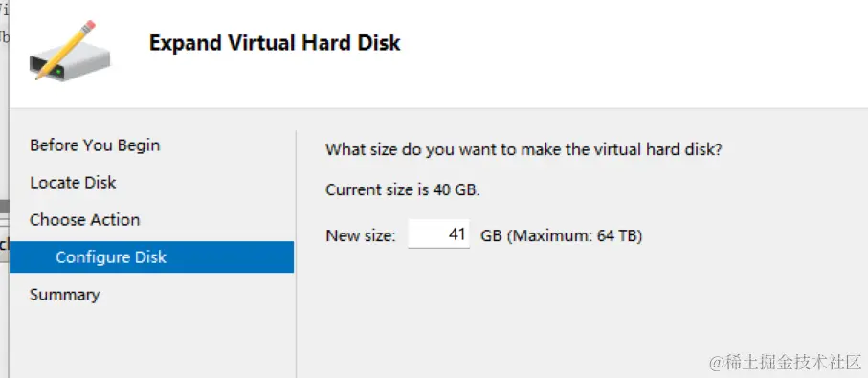Open the Locate Disk wizard step
This screenshot has height=378, width=868.
(73, 183)
